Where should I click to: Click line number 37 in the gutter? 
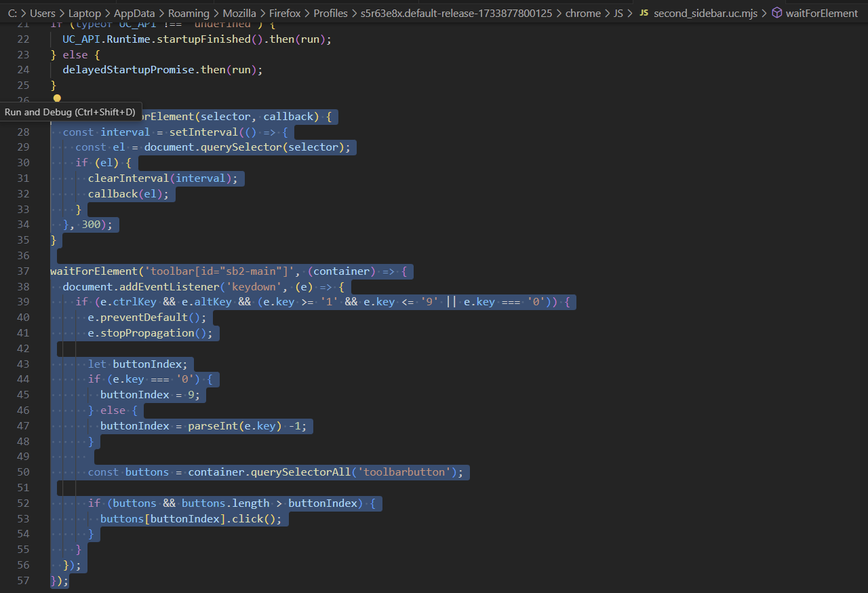[x=23, y=271]
